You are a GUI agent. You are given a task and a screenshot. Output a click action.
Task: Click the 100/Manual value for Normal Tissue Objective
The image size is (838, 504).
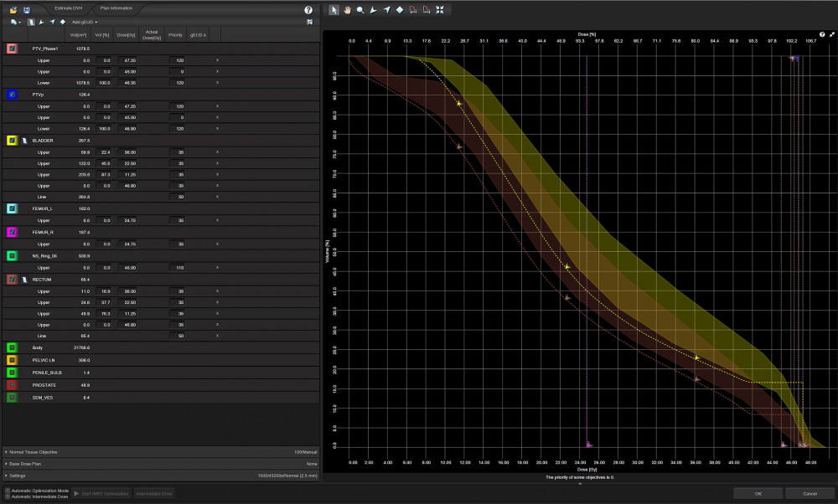pos(306,452)
